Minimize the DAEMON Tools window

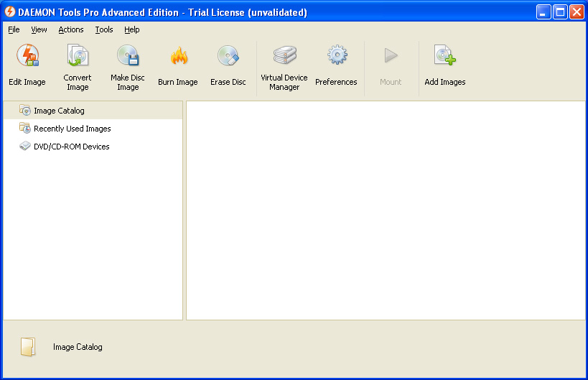(543, 12)
